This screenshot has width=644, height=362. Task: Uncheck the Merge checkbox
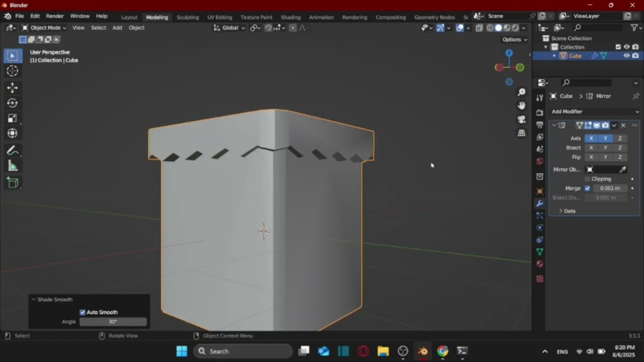point(587,188)
